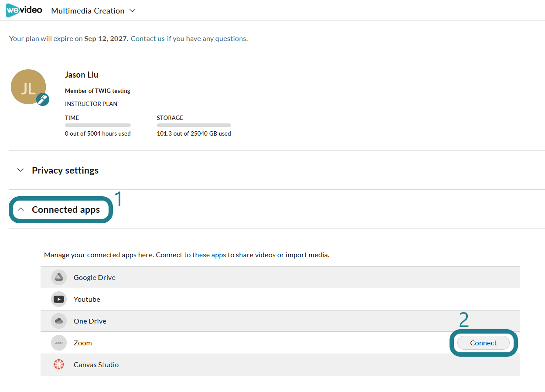Click the One Drive cloud icon

(59, 321)
